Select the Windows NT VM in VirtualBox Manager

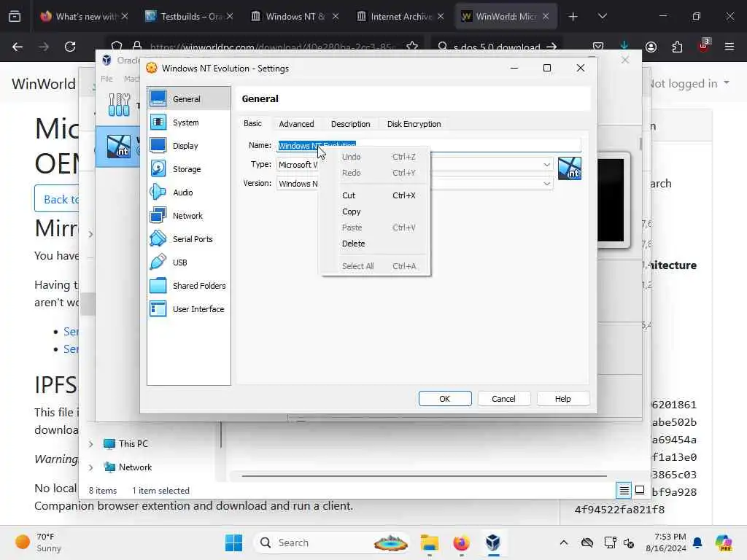[x=118, y=146]
